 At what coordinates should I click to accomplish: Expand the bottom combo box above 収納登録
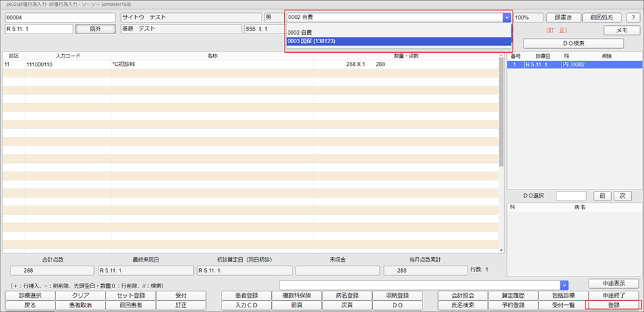tap(564, 284)
